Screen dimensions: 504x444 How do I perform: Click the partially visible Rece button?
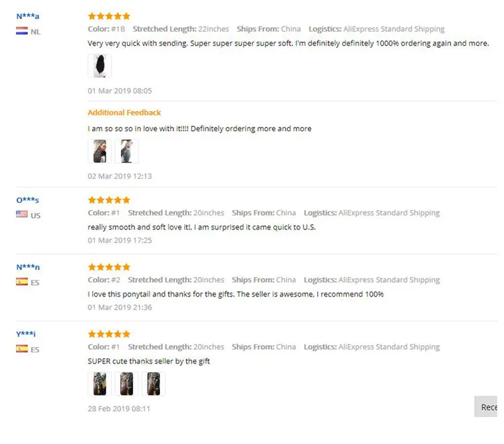pyautogui.click(x=489, y=406)
